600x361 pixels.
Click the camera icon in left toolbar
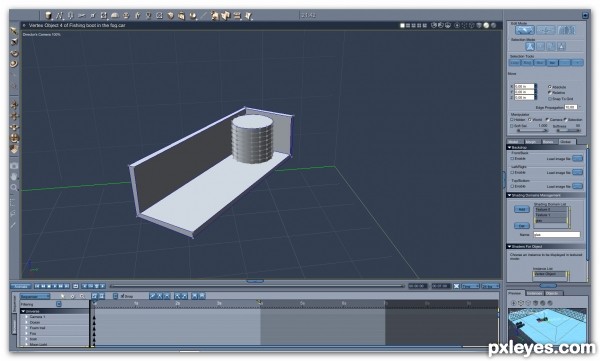pos(14,166)
